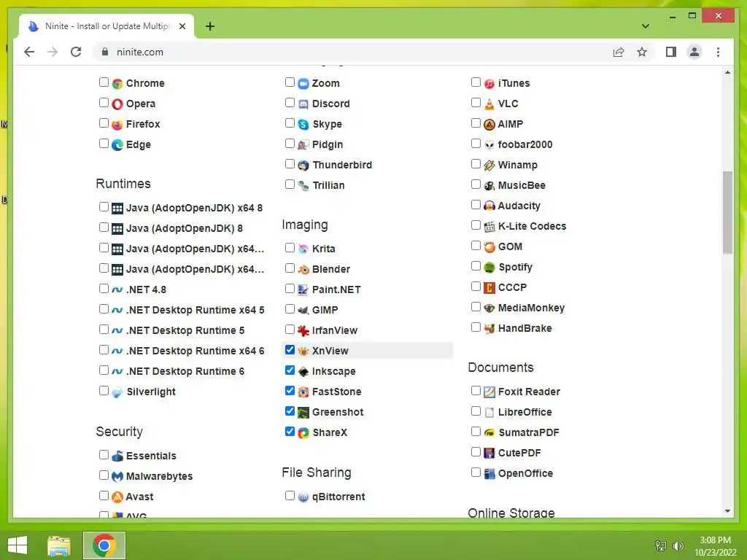
Task: Open Chrome's three-dot menu
Action: pos(718,52)
